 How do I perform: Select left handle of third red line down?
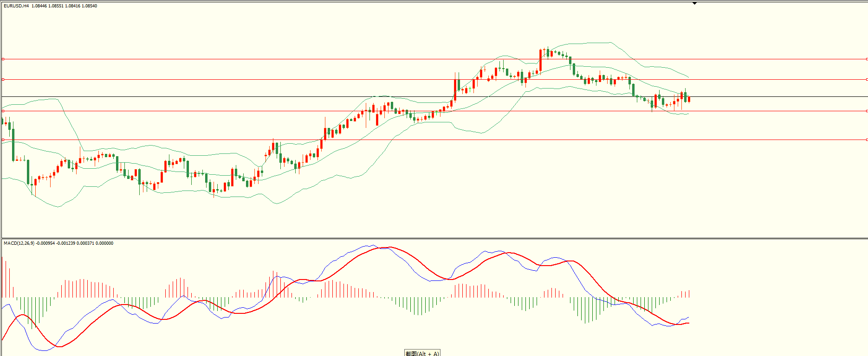pos(3,111)
